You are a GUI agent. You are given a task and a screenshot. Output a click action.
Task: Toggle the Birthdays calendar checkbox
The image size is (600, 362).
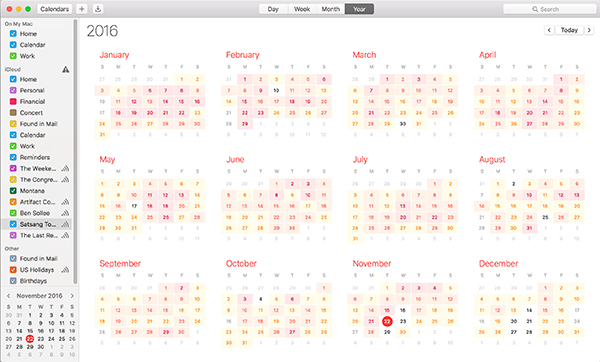point(13,280)
